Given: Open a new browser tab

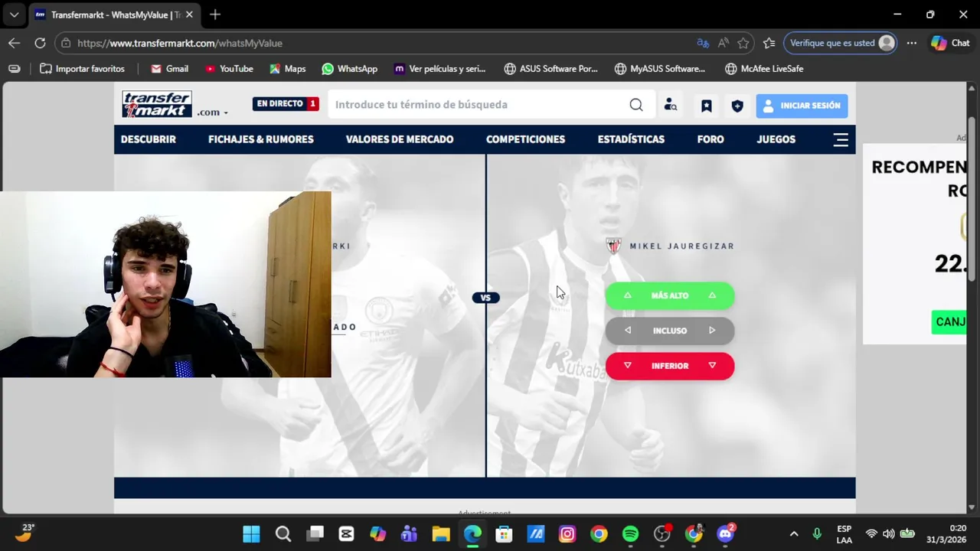Looking at the screenshot, I should [x=215, y=15].
